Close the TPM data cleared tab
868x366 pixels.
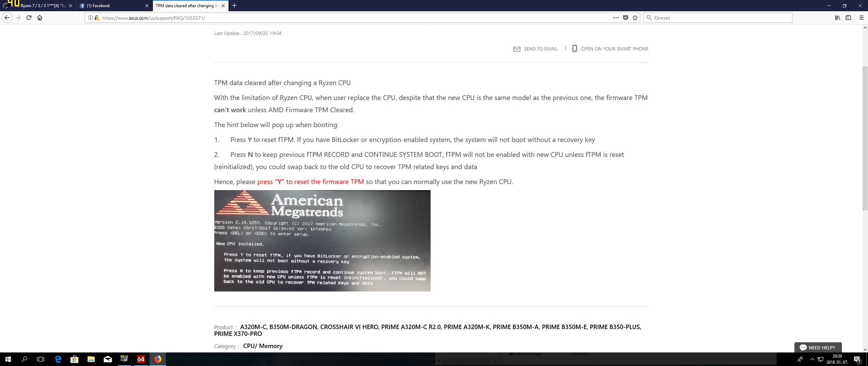223,5
